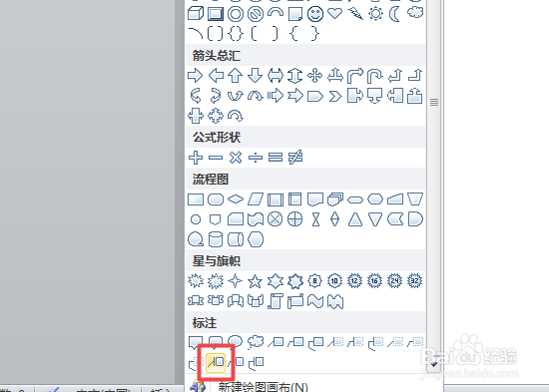
Task: Choose the not-equal sign equation shape
Action: point(295,158)
